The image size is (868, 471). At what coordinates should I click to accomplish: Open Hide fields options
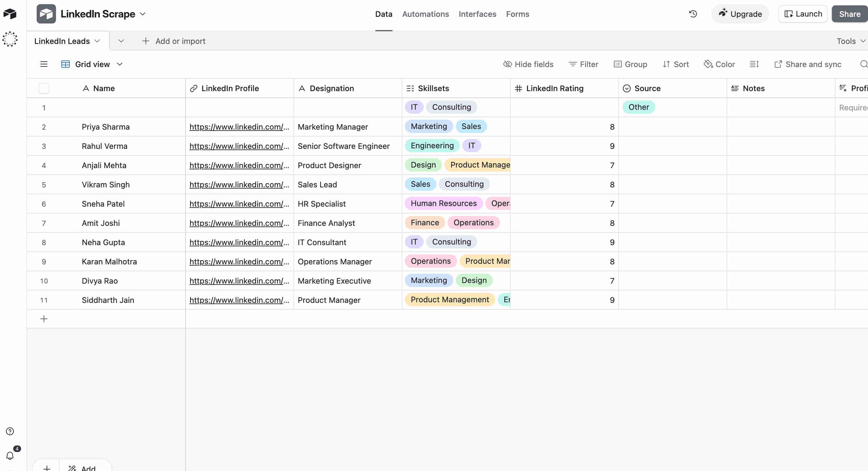pos(528,64)
